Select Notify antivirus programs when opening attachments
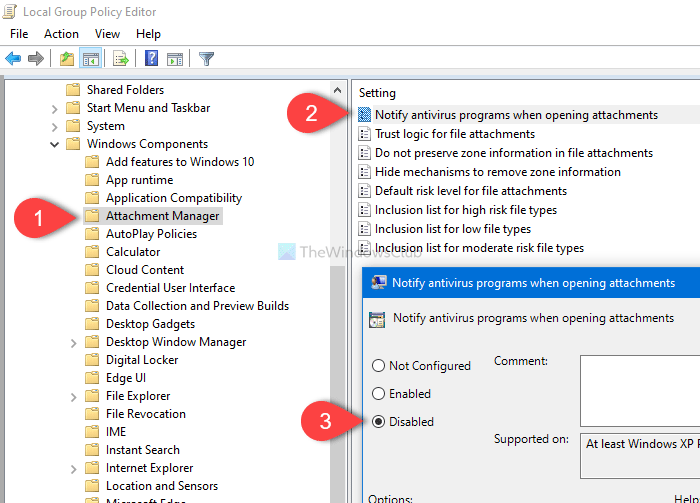This screenshot has height=503, width=700. [x=516, y=115]
